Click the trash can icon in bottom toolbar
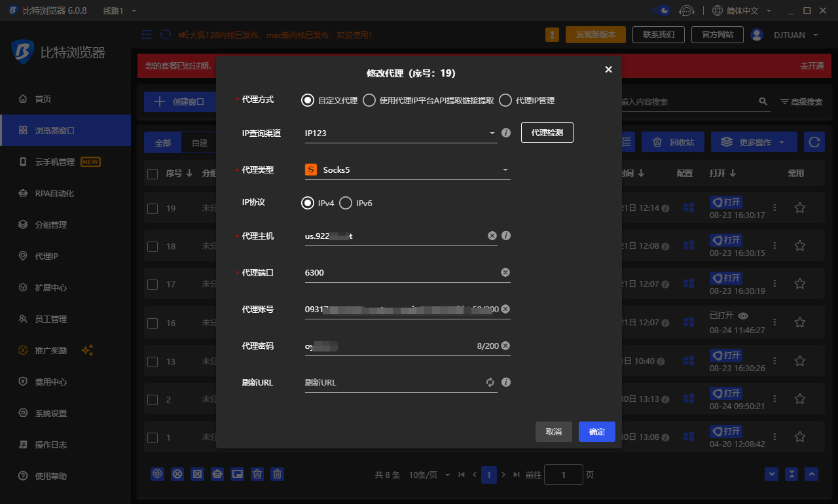Image resolution: width=838 pixels, height=504 pixels. [x=278, y=474]
